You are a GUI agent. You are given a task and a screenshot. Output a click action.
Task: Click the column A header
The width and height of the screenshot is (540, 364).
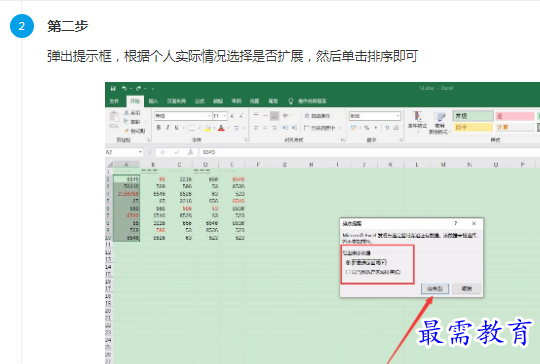[126, 165]
